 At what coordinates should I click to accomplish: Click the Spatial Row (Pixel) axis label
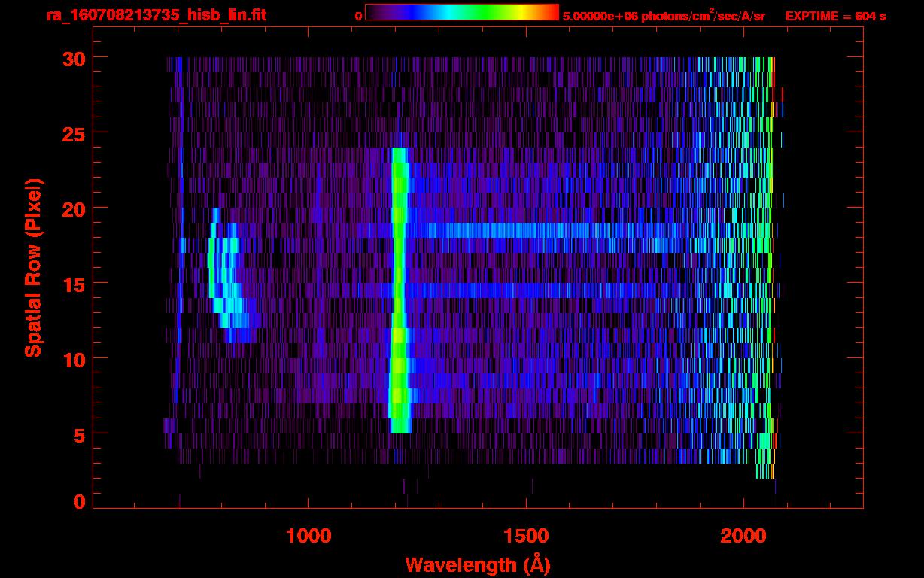point(34,268)
